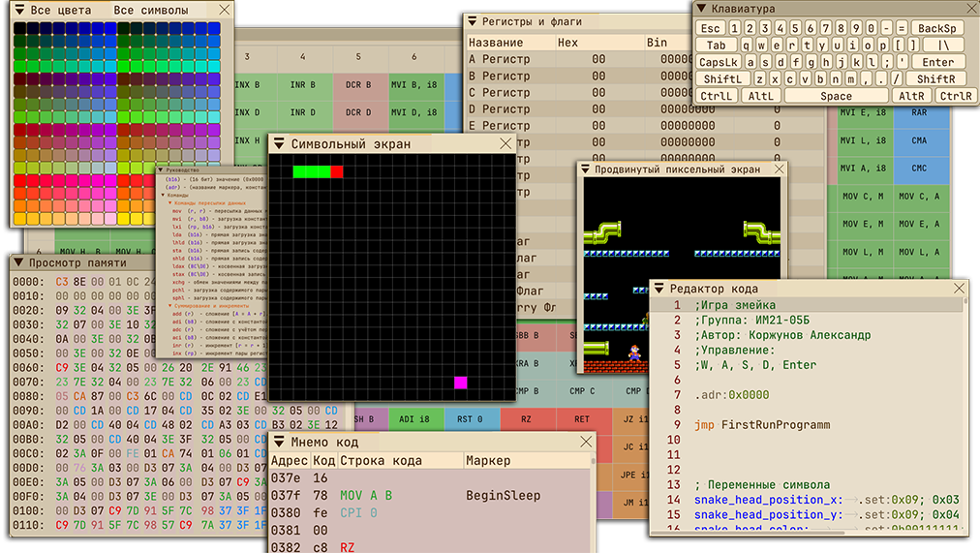Switch to the Все символы tab
Viewport: 980px width, 553px height.
(151, 11)
